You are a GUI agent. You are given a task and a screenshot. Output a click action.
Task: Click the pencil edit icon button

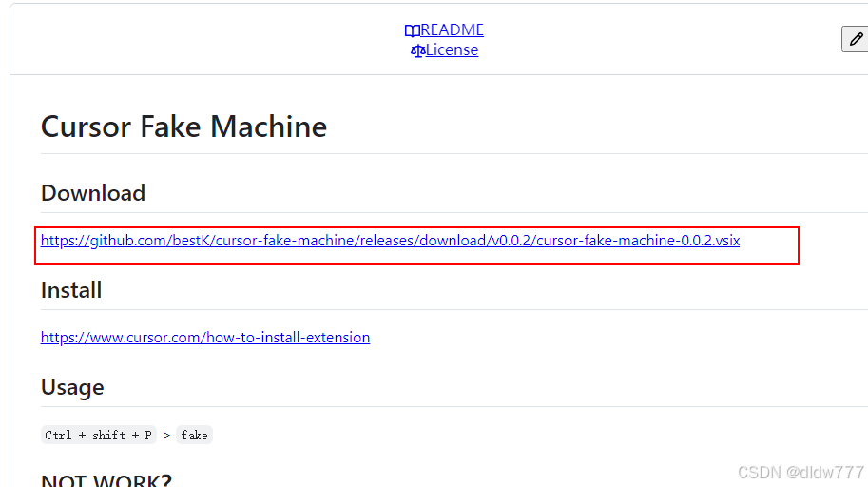[856, 39]
